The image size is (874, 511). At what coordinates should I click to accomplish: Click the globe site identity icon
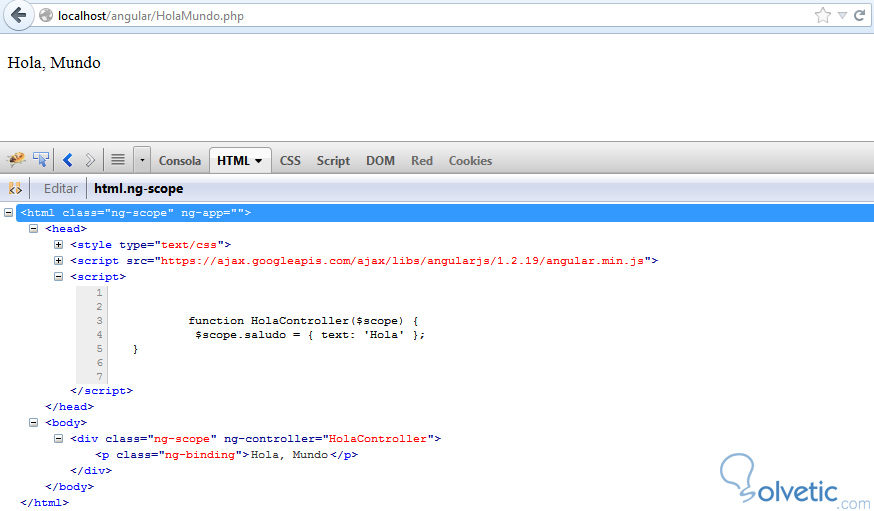pos(46,16)
